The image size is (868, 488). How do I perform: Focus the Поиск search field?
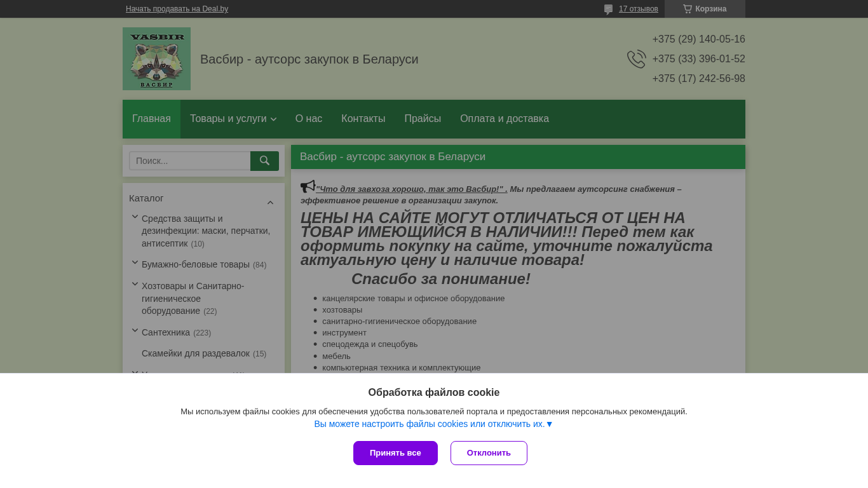(190, 161)
